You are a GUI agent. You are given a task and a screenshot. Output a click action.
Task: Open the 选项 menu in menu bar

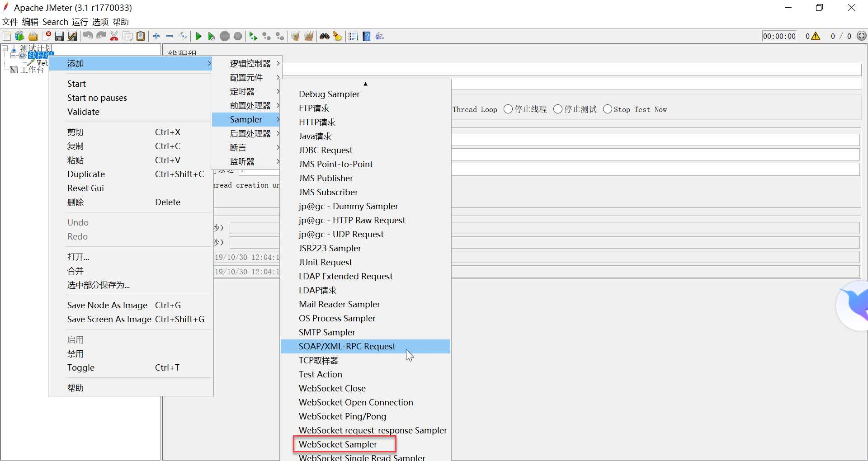click(x=100, y=22)
